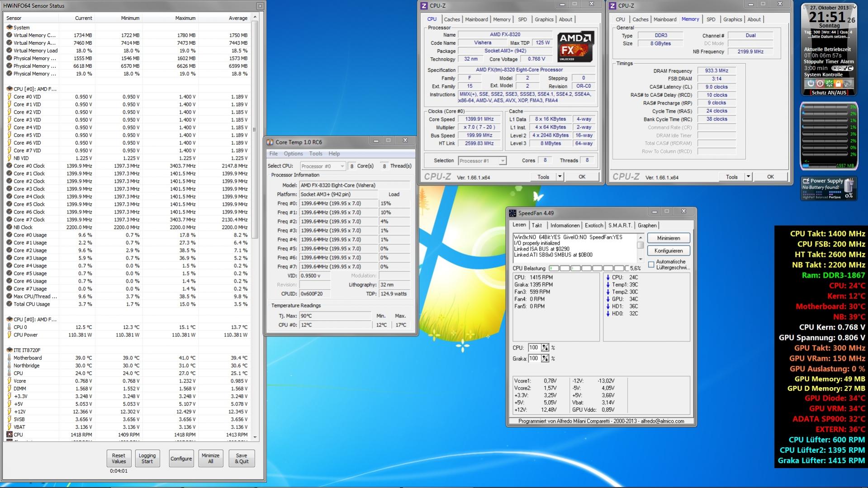Click the plus icon of the stopwatch timer
Image resolution: width=868 pixels, height=488 pixels.
(x=835, y=68)
